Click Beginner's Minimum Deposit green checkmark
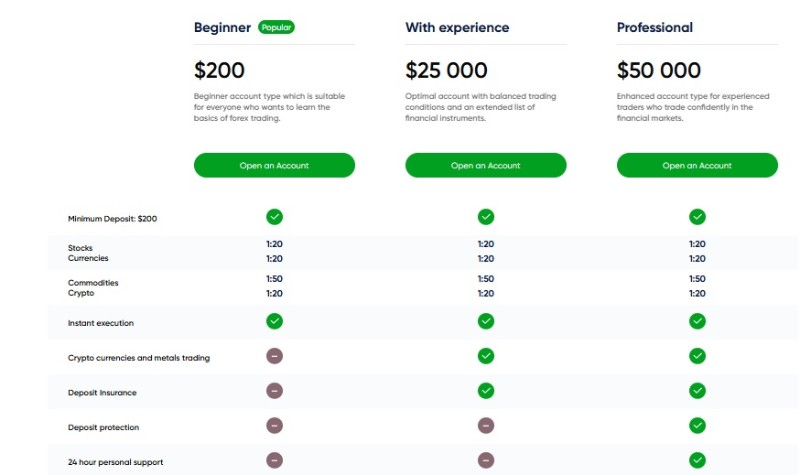This screenshot has width=800, height=475. click(x=274, y=217)
